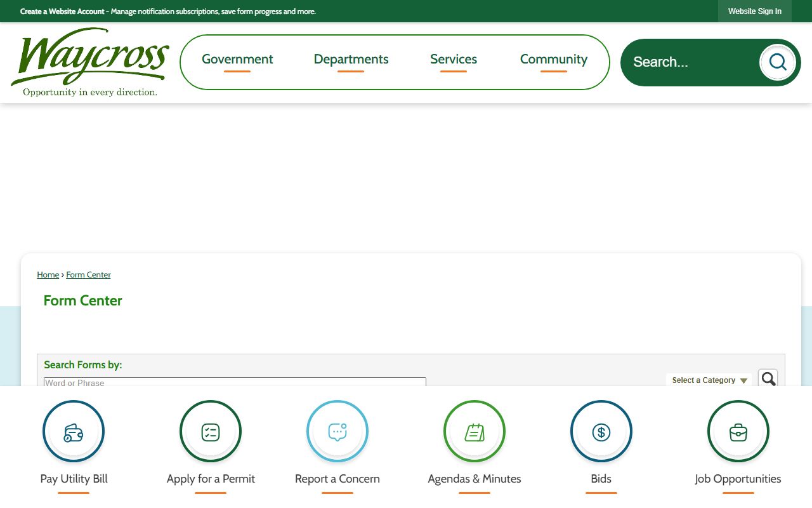Click the Pay Utility Bill wallet icon
The image size is (812, 508).
[x=74, y=432]
